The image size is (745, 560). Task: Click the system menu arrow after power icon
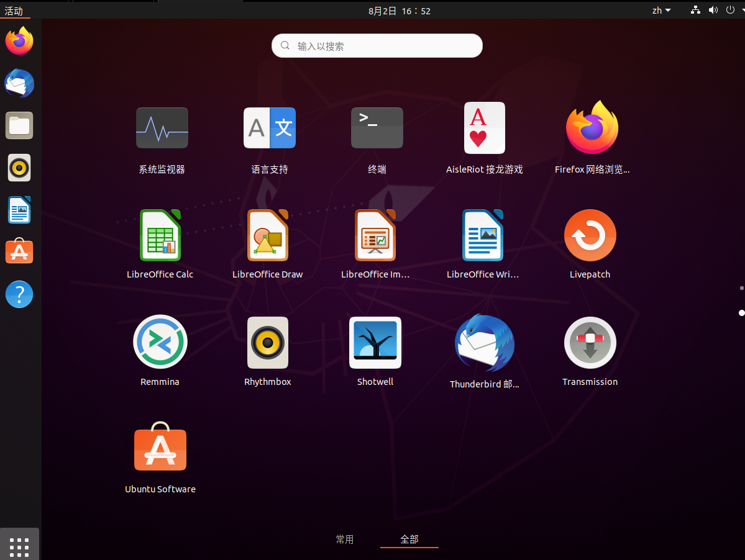(x=743, y=10)
